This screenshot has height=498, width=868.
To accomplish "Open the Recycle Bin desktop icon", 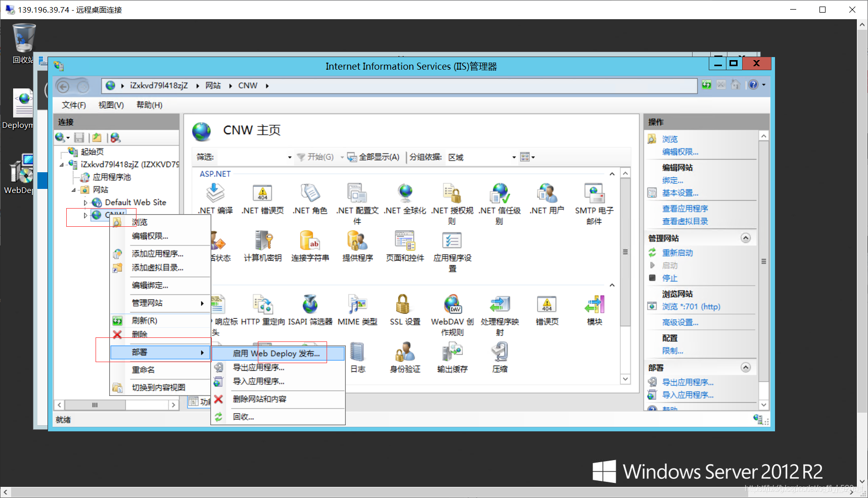I will (x=23, y=43).
